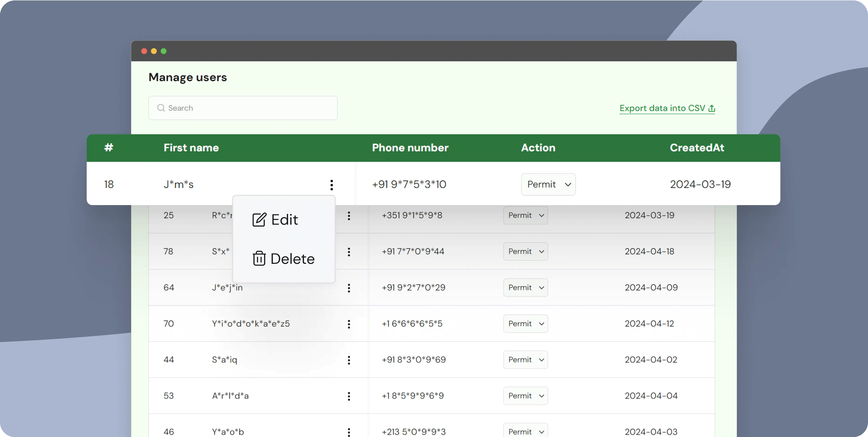Open Permit dropdown for user 78
Screen dimensions: 868x437
click(x=525, y=251)
